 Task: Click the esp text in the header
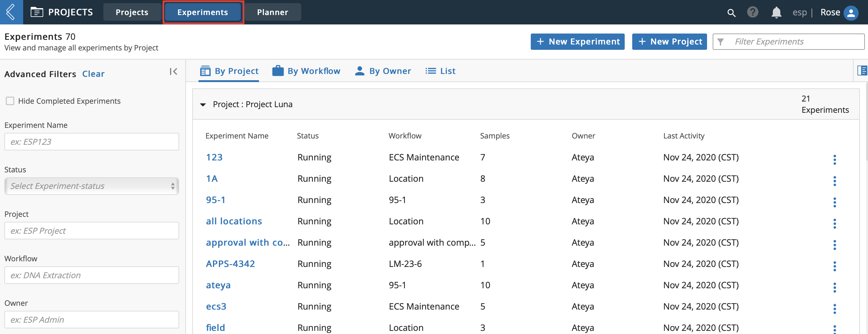point(800,13)
